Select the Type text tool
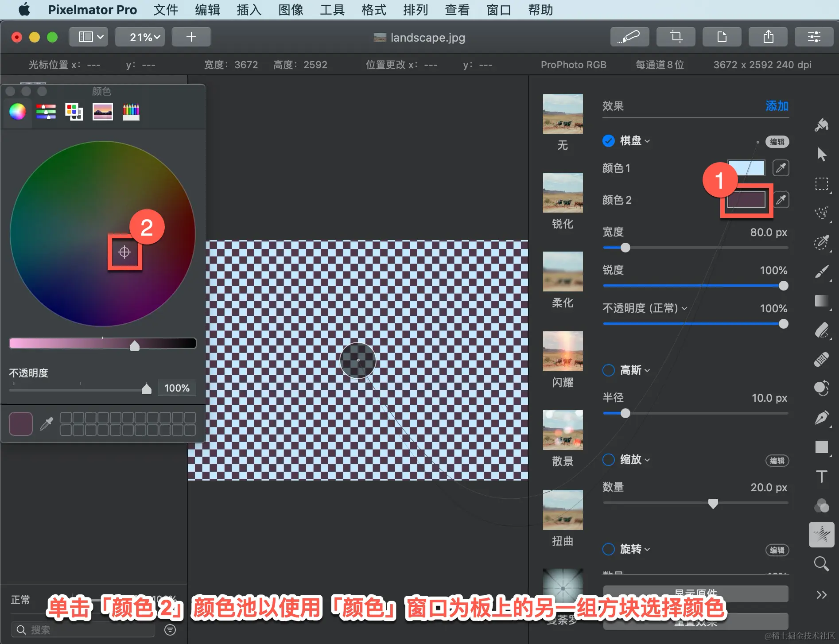The image size is (839, 644). tap(822, 476)
